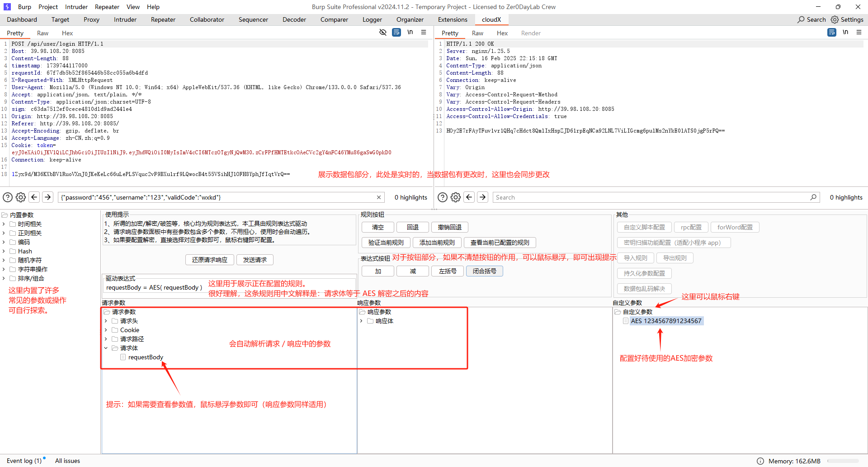
Task: Go to next match in response search
Action: [483, 197]
